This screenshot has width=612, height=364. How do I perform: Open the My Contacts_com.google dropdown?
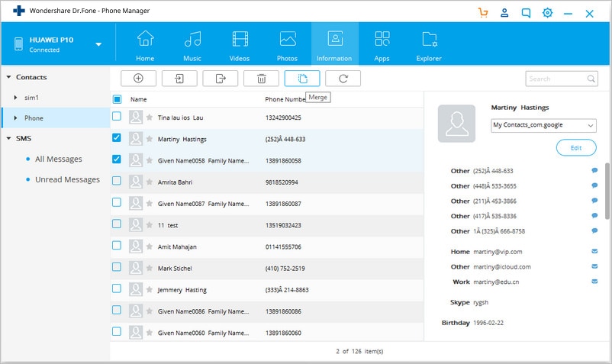[543, 125]
